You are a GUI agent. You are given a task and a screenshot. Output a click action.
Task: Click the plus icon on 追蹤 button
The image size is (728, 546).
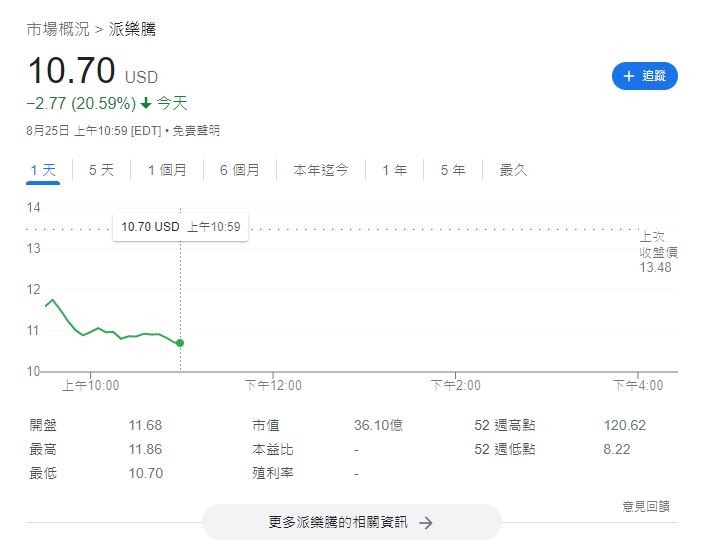[628, 76]
